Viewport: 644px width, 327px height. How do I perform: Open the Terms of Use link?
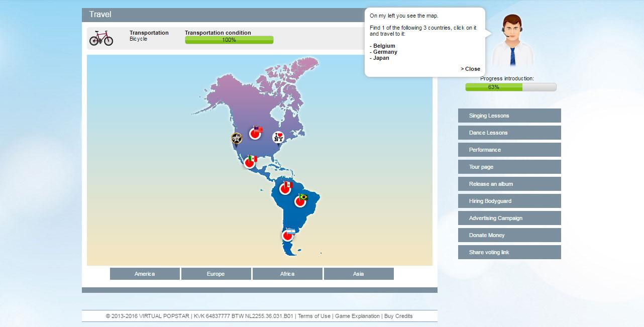coord(314,316)
